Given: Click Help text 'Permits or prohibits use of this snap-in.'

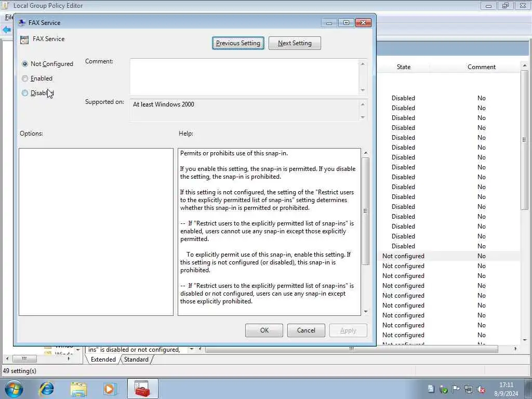Looking at the screenshot, I should pos(234,153).
